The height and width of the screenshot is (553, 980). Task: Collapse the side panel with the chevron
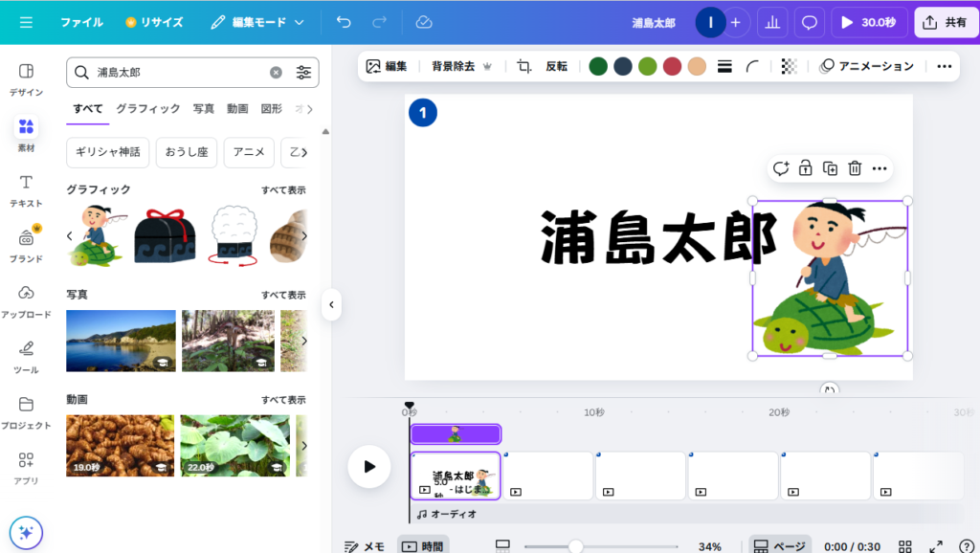(331, 305)
